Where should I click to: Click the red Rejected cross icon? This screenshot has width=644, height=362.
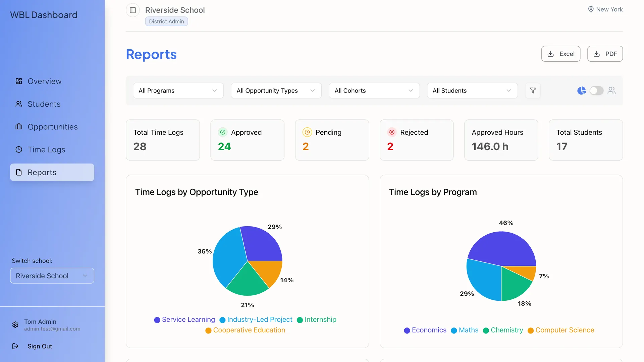tap(392, 132)
